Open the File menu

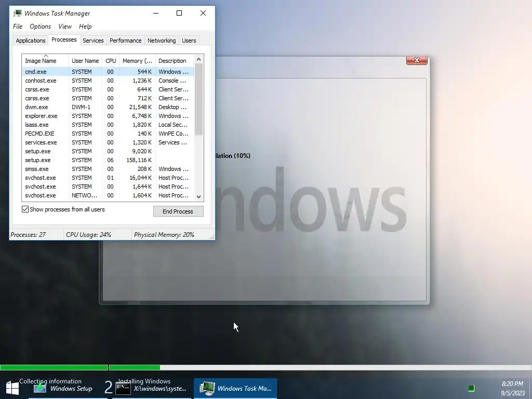coord(18,26)
